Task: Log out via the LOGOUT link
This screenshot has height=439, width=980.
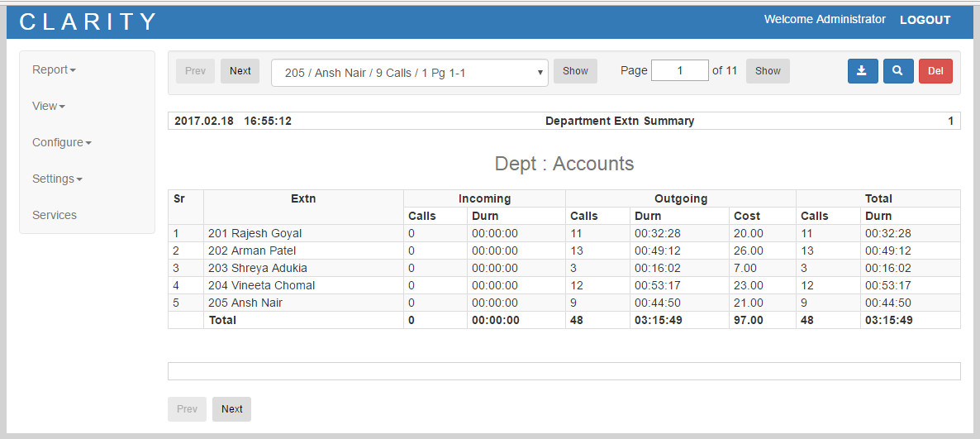Action: click(925, 20)
